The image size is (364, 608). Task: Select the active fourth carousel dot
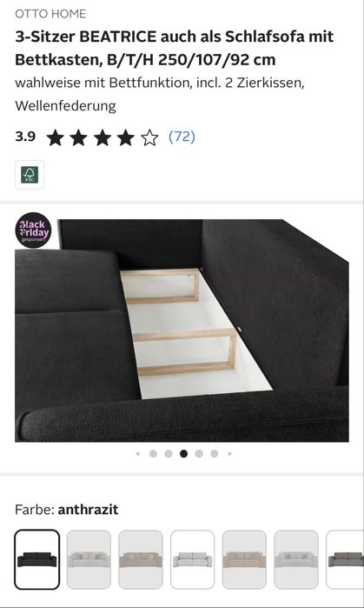[x=183, y=454]
